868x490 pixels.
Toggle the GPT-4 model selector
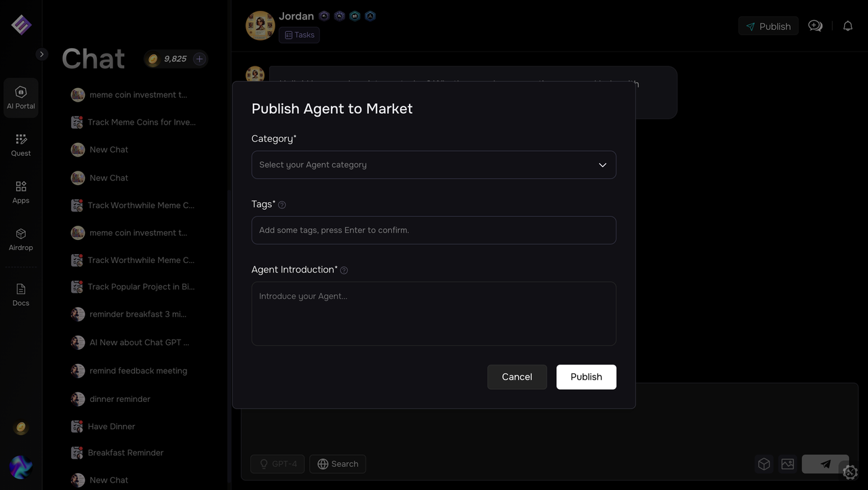tap(277, 464)
